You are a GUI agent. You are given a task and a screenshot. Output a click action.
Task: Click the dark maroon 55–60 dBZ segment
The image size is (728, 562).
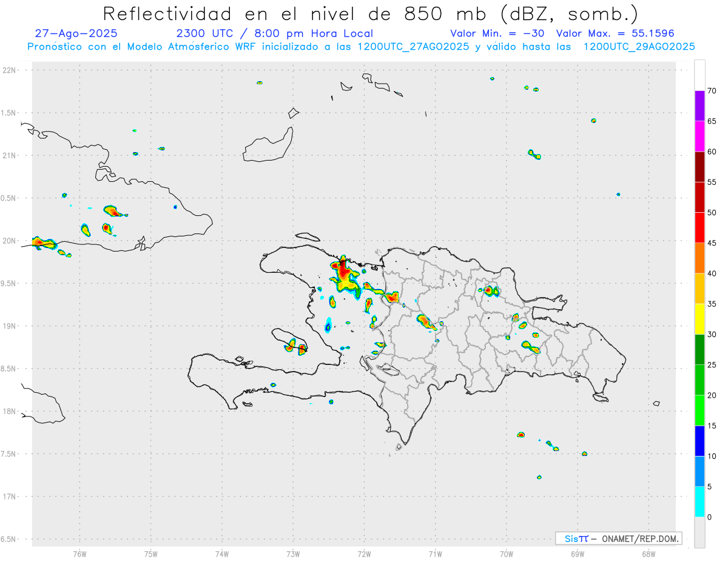[x=699, y=167]
